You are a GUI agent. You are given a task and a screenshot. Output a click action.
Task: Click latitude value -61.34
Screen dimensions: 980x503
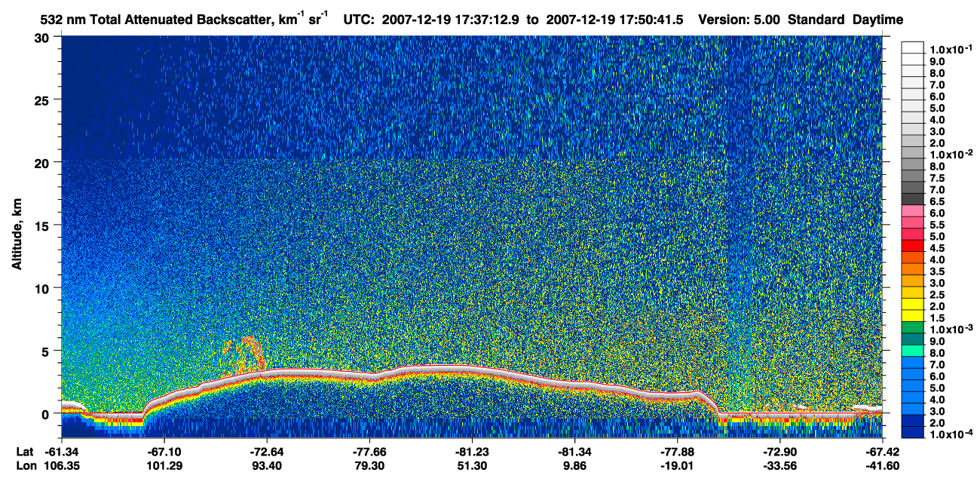coord(61,452)
